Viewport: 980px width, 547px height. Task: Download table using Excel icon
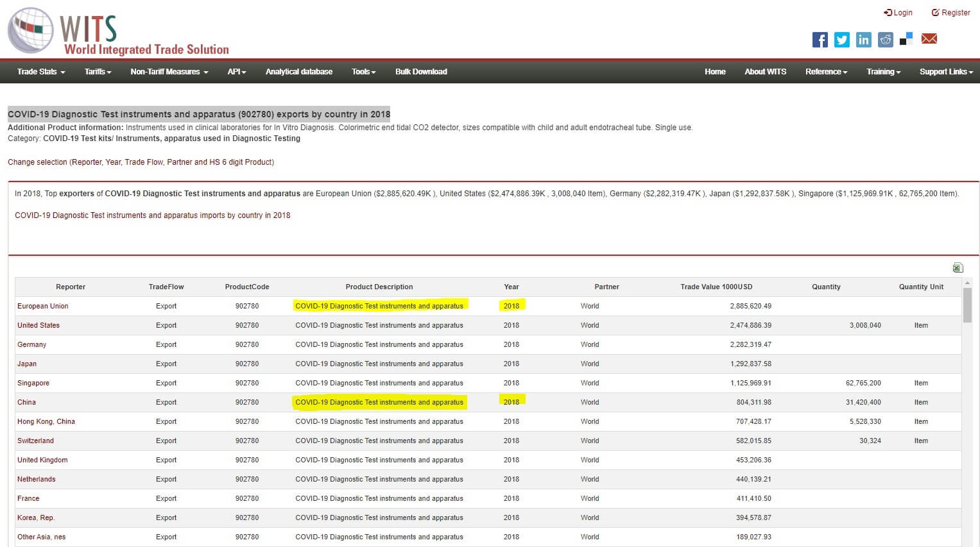(x=958, y=267)
